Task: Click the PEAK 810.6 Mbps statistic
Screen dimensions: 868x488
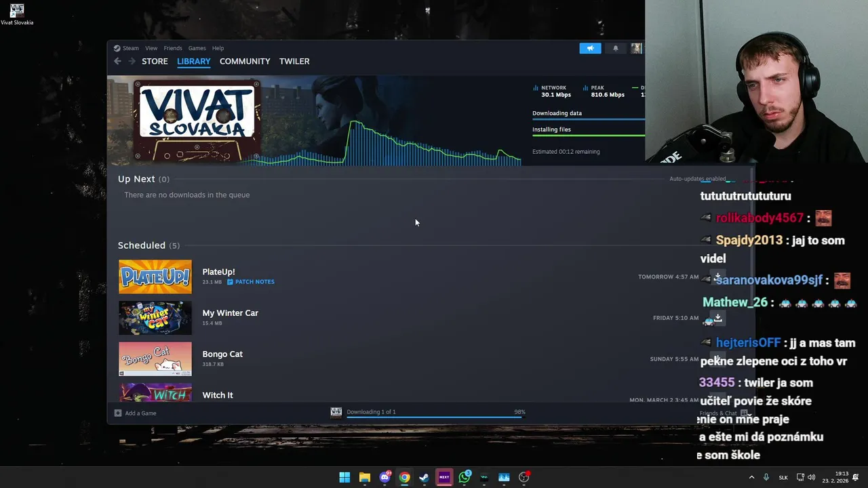Action: [604, 91]
